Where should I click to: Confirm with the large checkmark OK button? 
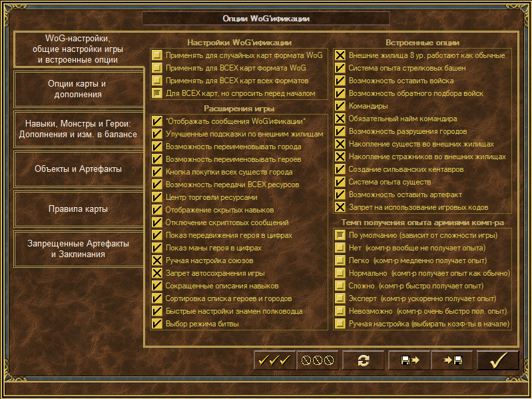coord(498,360)
